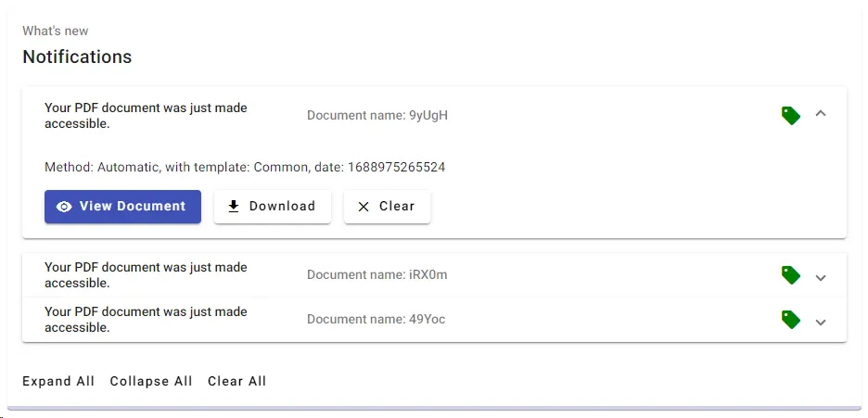The width and height of the screenshot is (868, 418).
Task: Click Collapse All notifications
Action: click(151, 381)
